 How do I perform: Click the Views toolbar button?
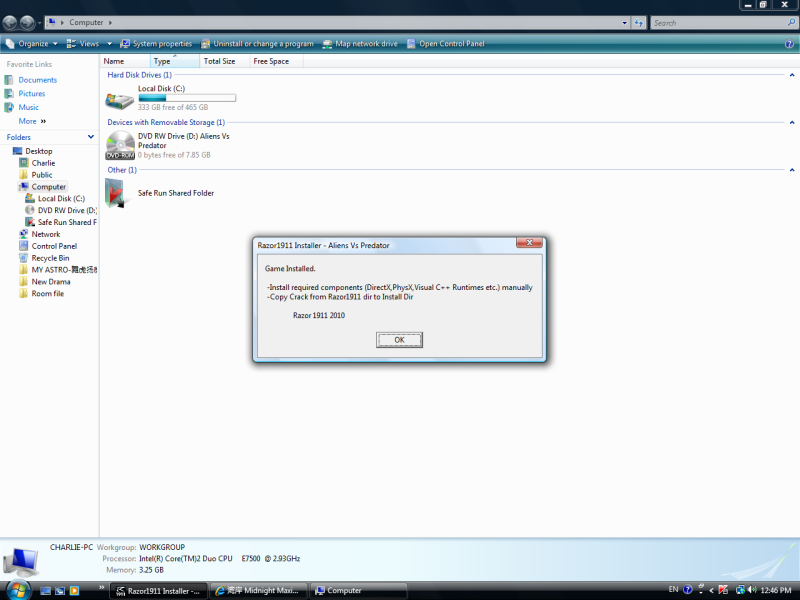coord(83,44)
